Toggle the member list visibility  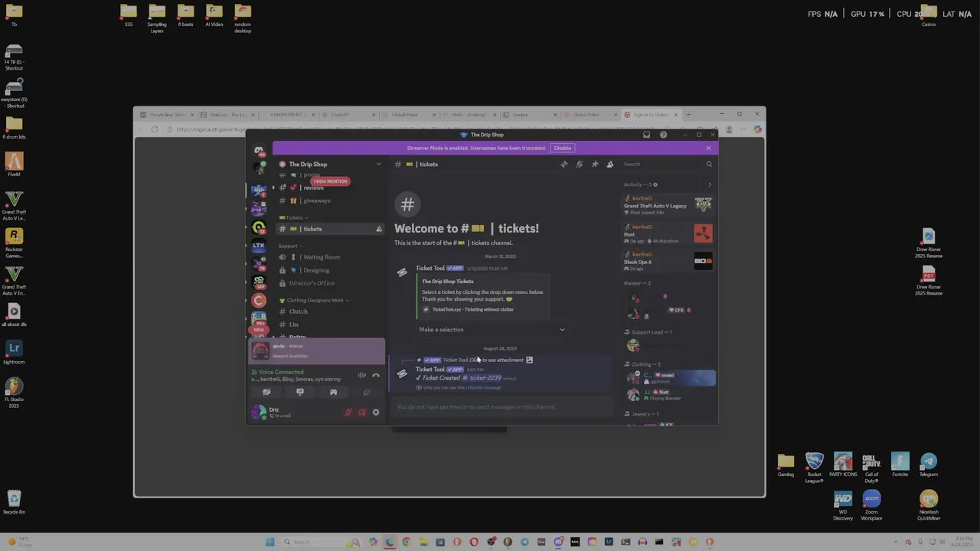pos(610,164)
